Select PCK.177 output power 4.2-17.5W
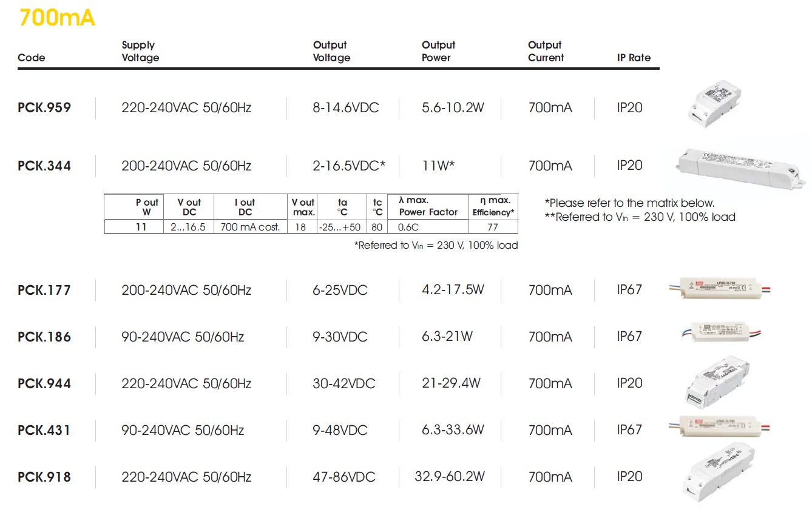Viewport: 812px width, 515px height. point(453,290)
